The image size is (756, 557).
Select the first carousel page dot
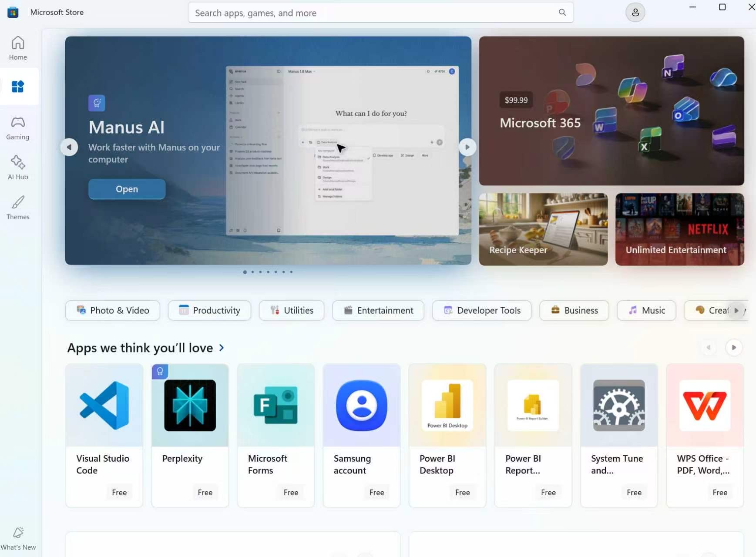click(x=245, y=272)
